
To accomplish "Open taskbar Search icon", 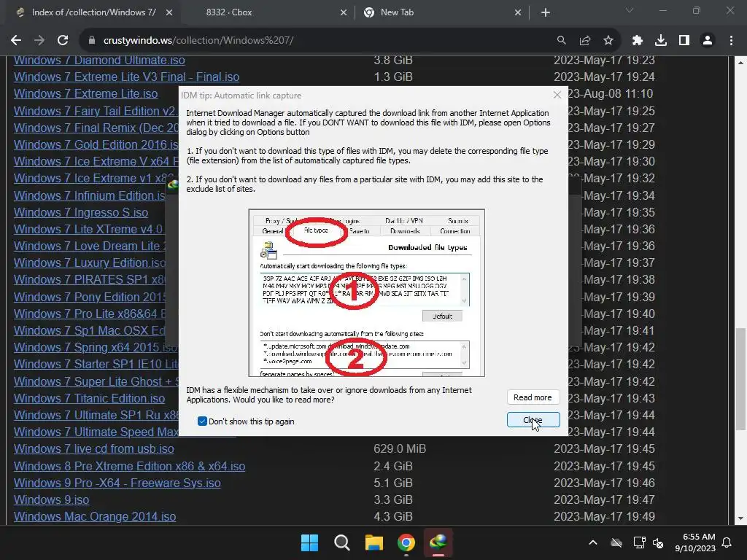I will tap(341, 542).
